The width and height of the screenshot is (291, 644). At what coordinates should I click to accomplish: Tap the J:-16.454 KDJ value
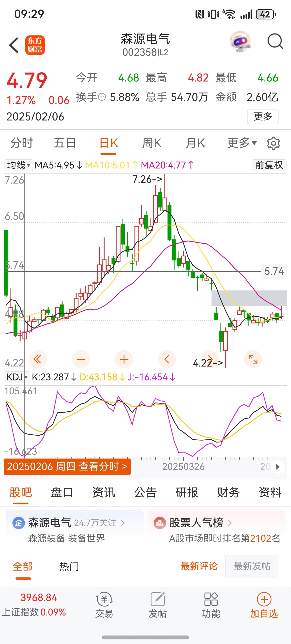coord(151,377)
